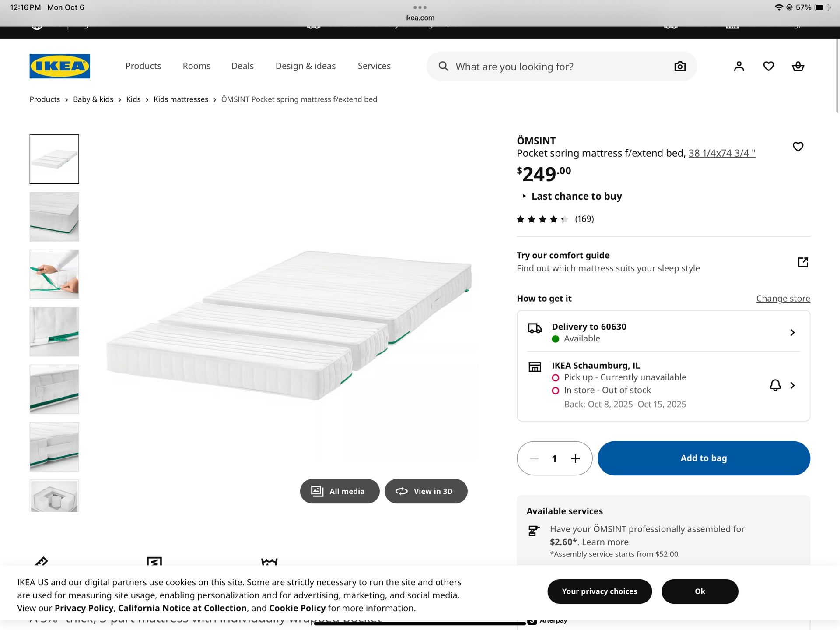The image size is (840, 630).
Task: Click Add to bag button
Action: [703, 458]
